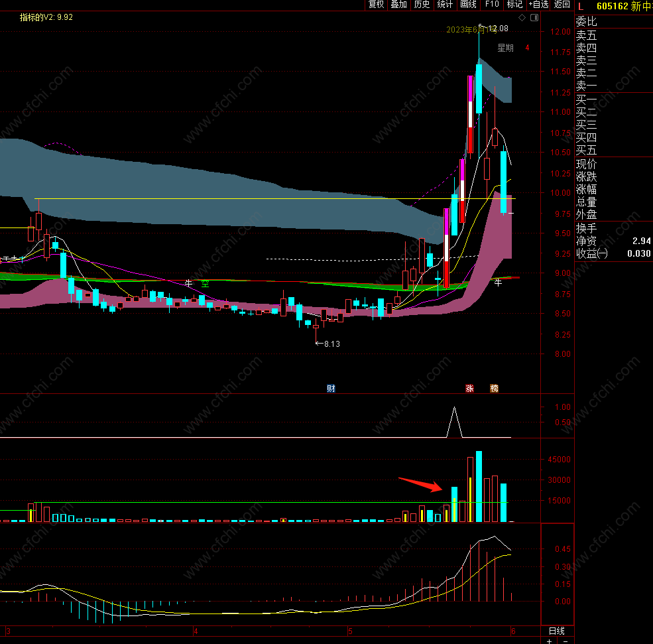Click the 收益(一) value 0.030

(639, 253)
